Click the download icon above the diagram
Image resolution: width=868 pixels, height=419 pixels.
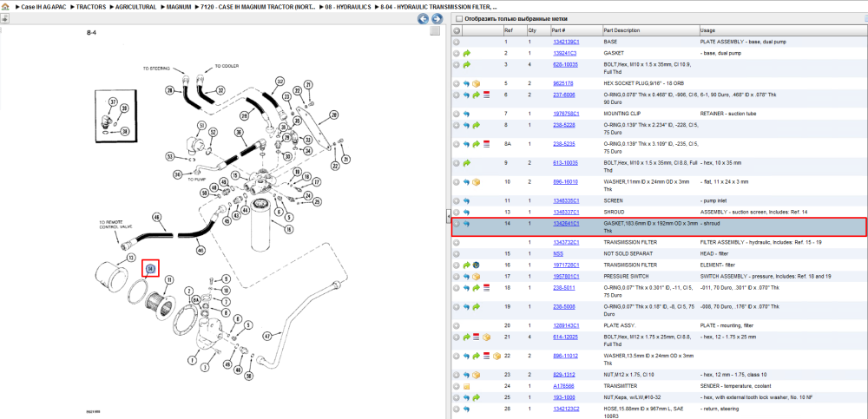4,19
